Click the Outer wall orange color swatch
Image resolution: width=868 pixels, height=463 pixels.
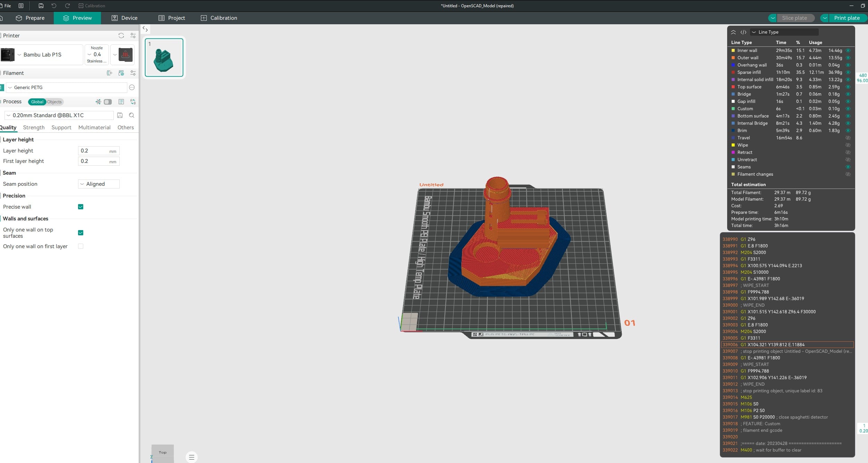(x=733, y=58)
